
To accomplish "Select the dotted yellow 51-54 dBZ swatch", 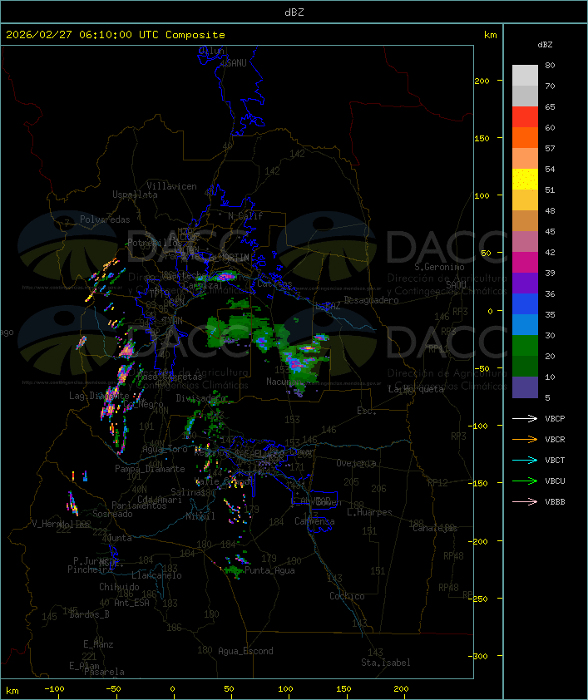I will coord(525,180).
